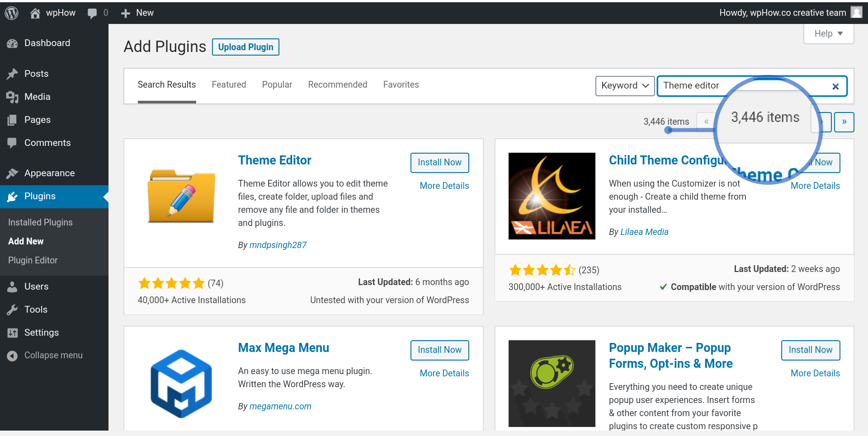The image size is (868, 436).
Task: Go to the last page of results
Action: coord(844,122)
